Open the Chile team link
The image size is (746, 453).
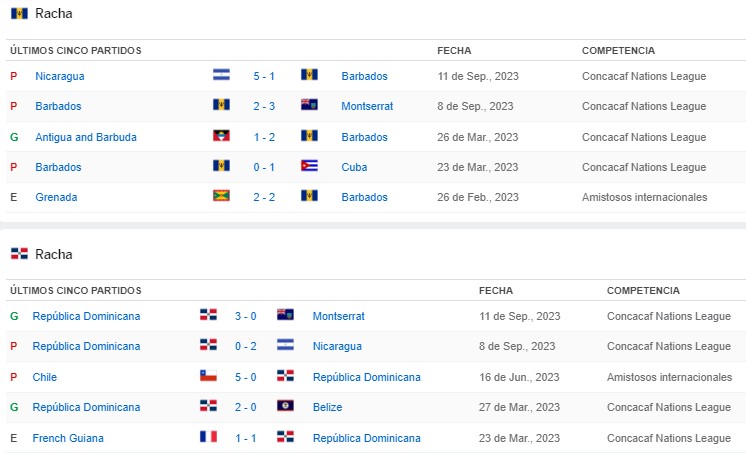click(45, 377)
